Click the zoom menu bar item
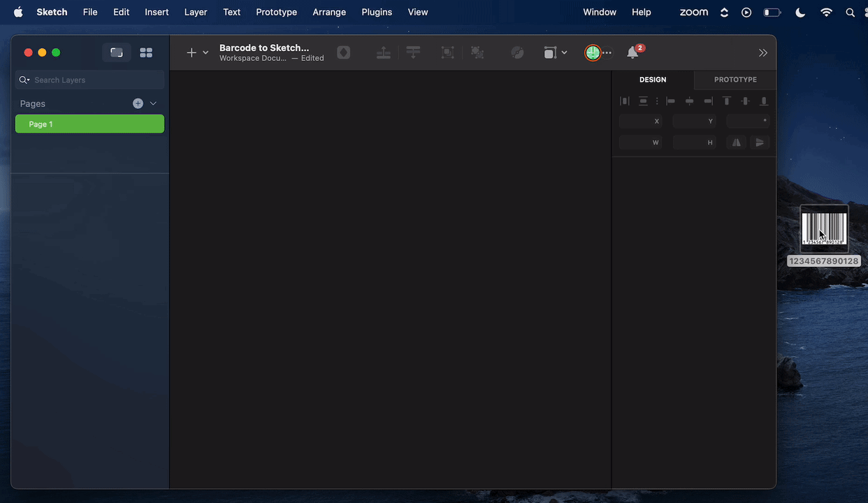 [694, 12]
